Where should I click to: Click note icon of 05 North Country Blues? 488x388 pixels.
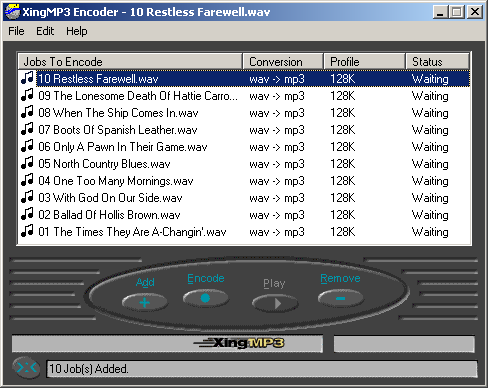pos(27,163)
